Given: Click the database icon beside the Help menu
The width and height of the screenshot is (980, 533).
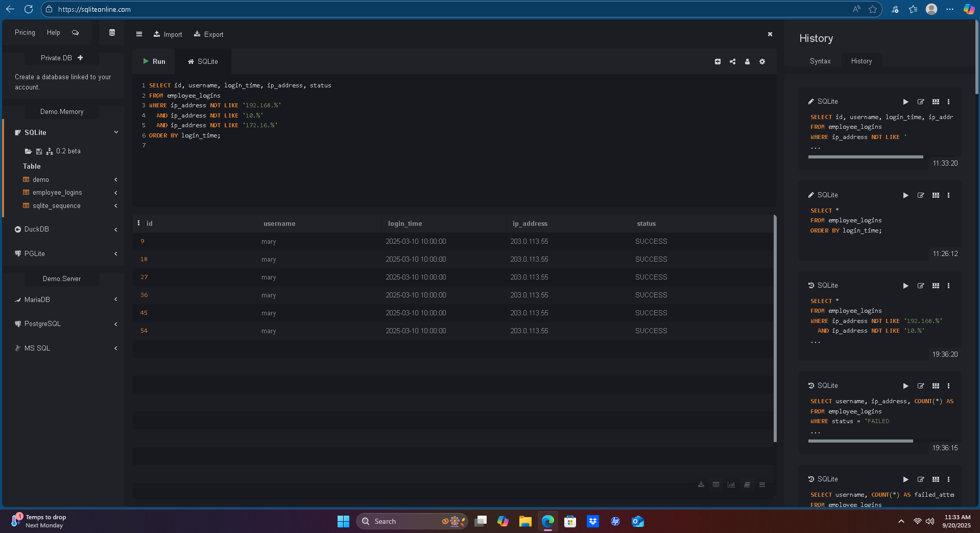Looking at the screenshot, I should coord(112,33).
